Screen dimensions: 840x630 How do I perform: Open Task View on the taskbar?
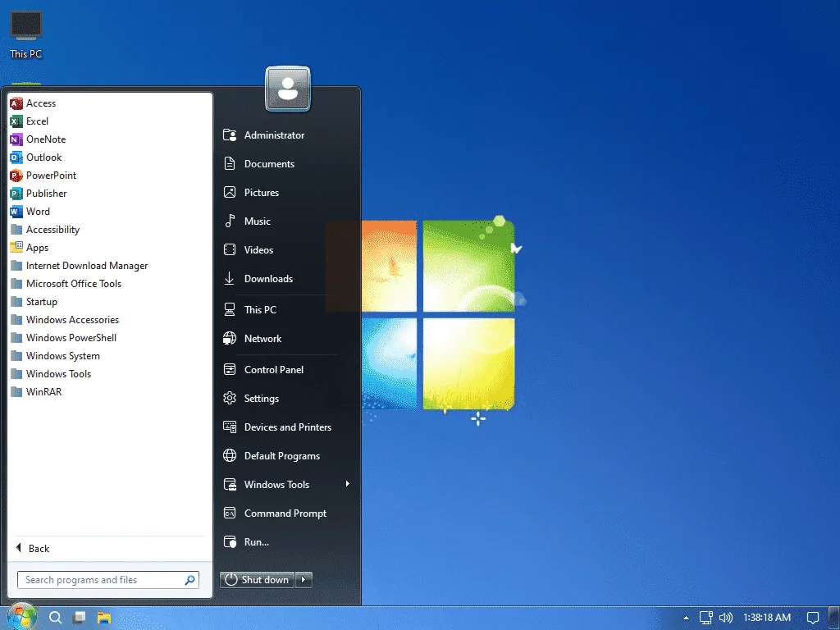[80, 618]
